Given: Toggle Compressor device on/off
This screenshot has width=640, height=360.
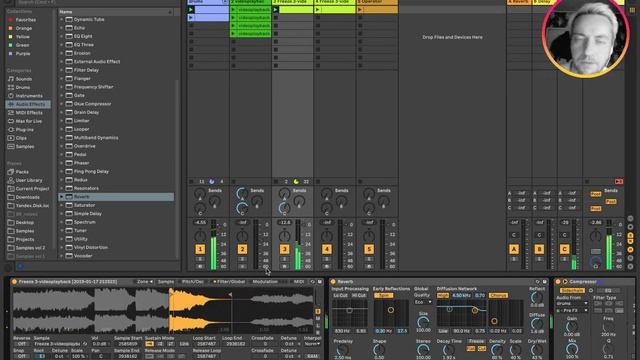Looking at the screenshot, I should click(558, 282).
